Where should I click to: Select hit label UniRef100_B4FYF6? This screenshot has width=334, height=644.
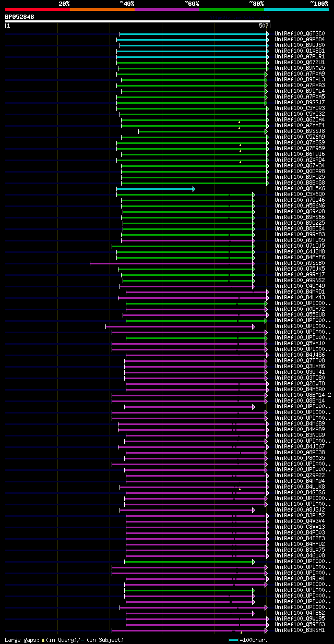click(300, 257)
